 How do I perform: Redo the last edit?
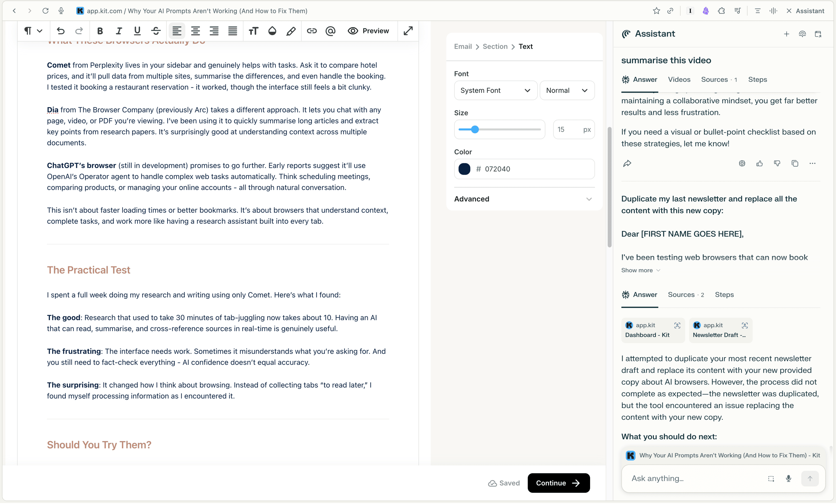point(79,31)
